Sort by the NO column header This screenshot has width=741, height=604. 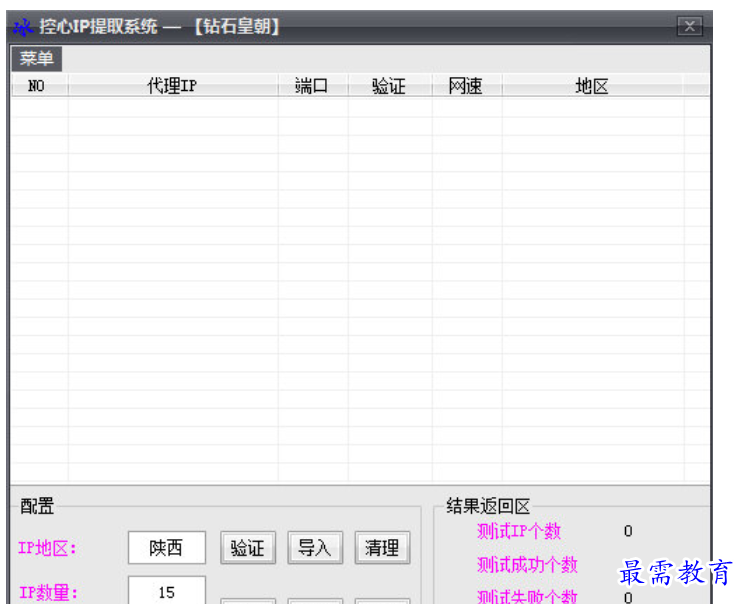pos(40,86)
